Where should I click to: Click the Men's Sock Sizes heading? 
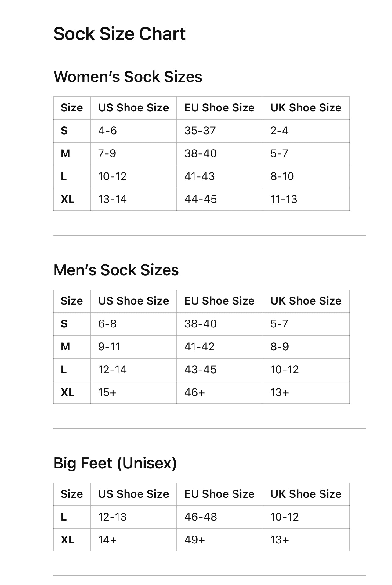[116, 270]
